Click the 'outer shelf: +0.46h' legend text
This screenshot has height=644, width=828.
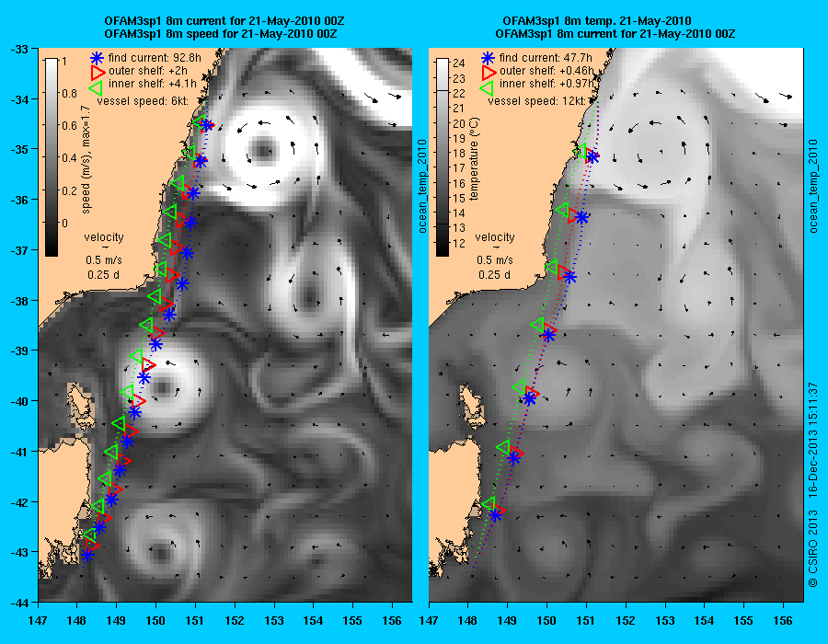tap(546, 71)
